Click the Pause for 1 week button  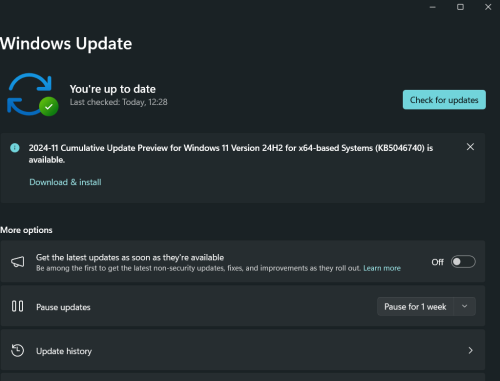click(x=415, y=306)
